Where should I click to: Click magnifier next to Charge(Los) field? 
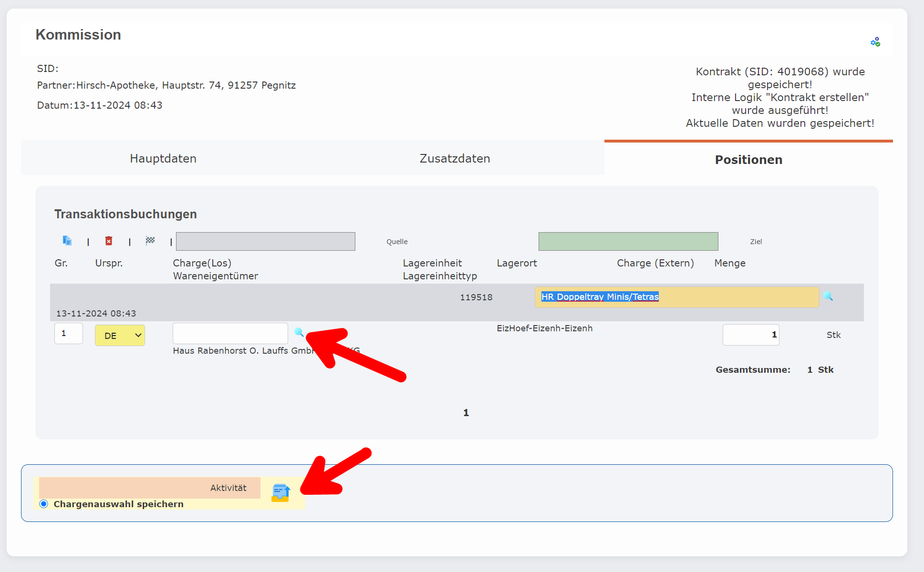point(299,332)
